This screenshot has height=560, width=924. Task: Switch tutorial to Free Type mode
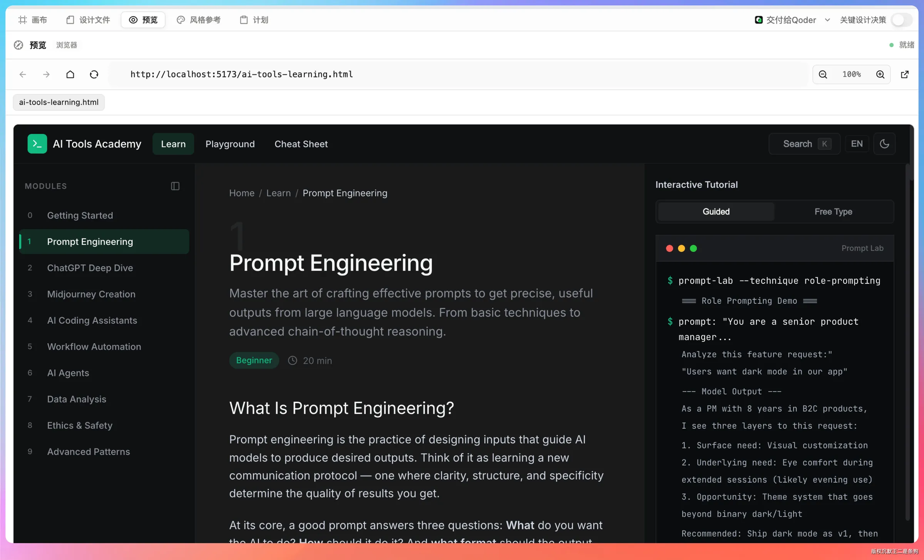(833, 212)
